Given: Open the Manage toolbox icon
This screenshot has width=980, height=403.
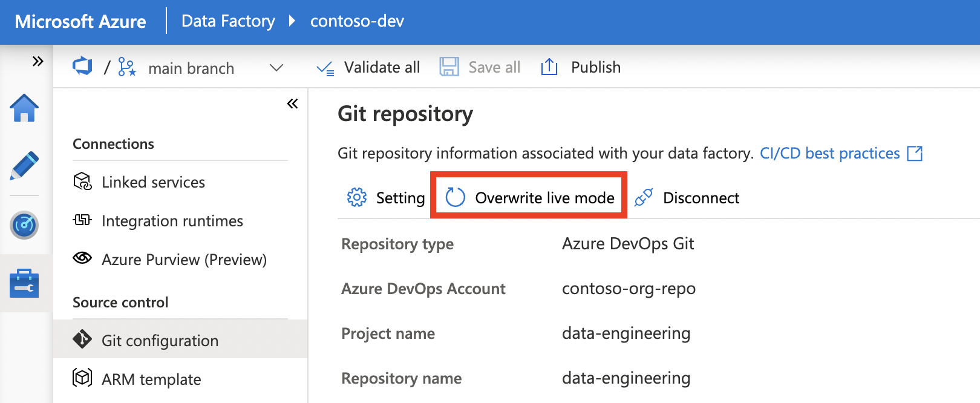Looking at the screenshot, I should (24, 283).
